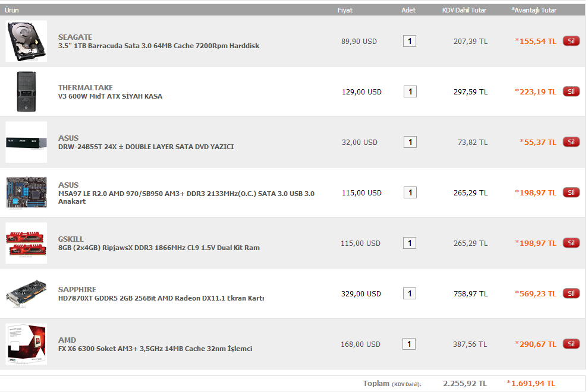Open the Seagate Barracuda 1TB product link
This screenshot has height=392, width=588.
click(x=158, y=46)
